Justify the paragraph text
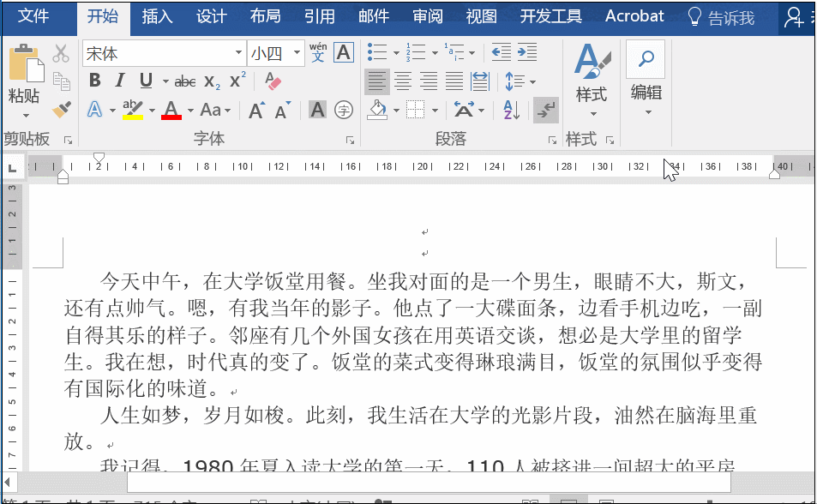817x504 pixels. (454, 81)
